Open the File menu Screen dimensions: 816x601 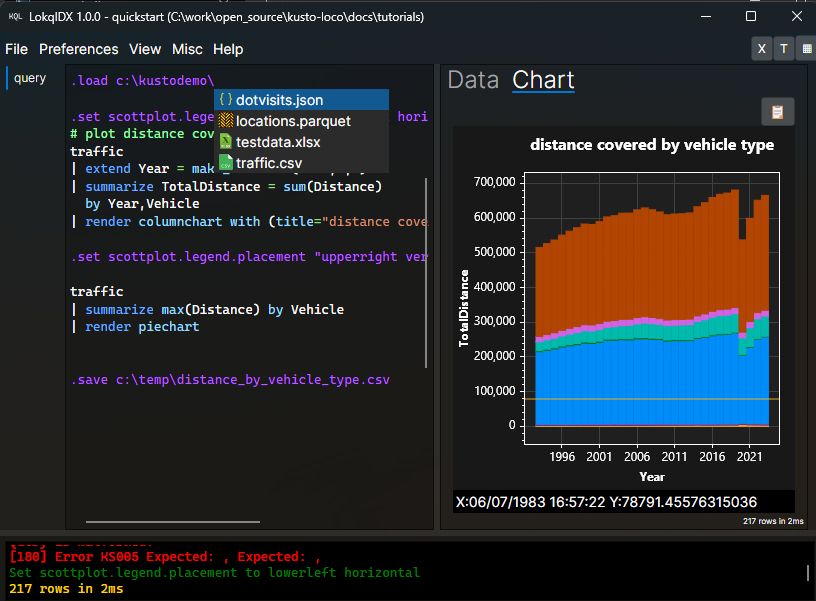[17, 49]
